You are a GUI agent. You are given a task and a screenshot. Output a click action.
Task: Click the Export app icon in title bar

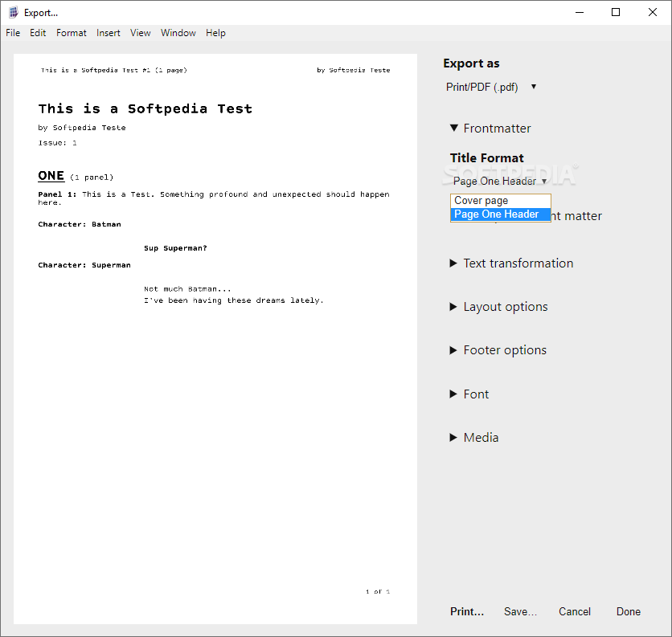point(14,12)
